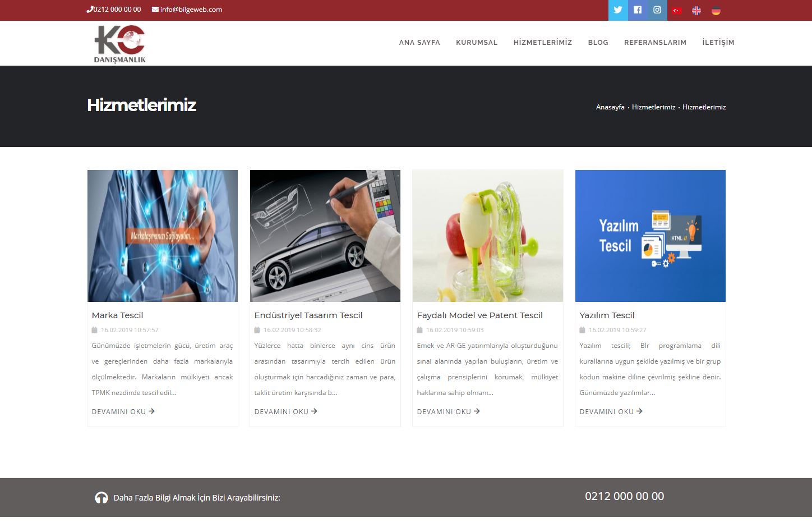Open the Faydalı Model apple peeler image
The image size is (812, 532).
(488, 236)
